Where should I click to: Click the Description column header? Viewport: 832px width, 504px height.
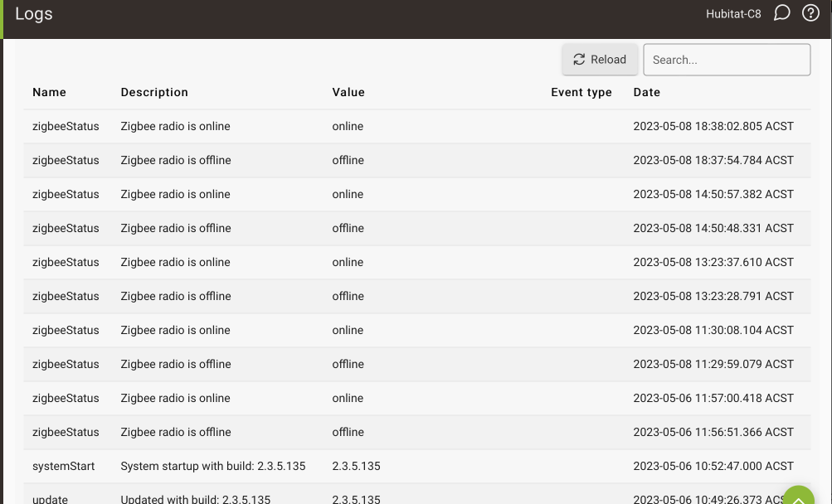(x=154, y=92)
